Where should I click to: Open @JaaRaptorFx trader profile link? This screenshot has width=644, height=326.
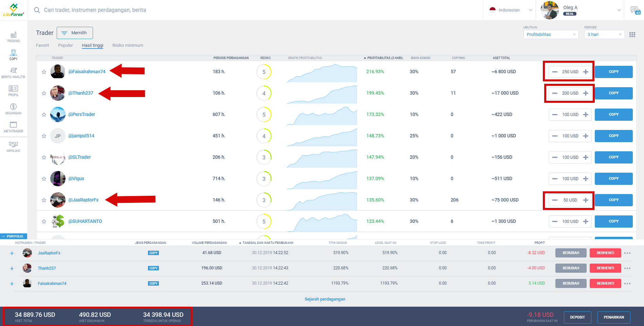pos(84,200)
